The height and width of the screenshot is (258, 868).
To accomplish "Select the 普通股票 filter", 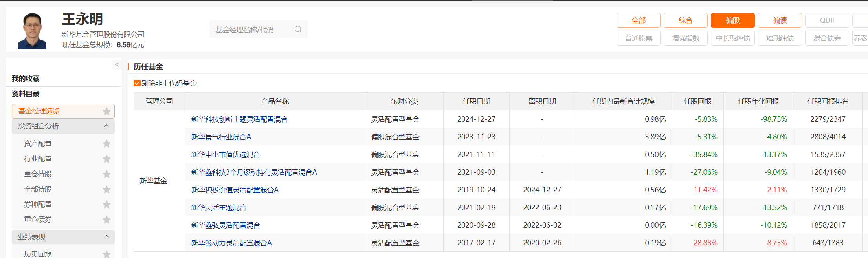I will [639, 38].
